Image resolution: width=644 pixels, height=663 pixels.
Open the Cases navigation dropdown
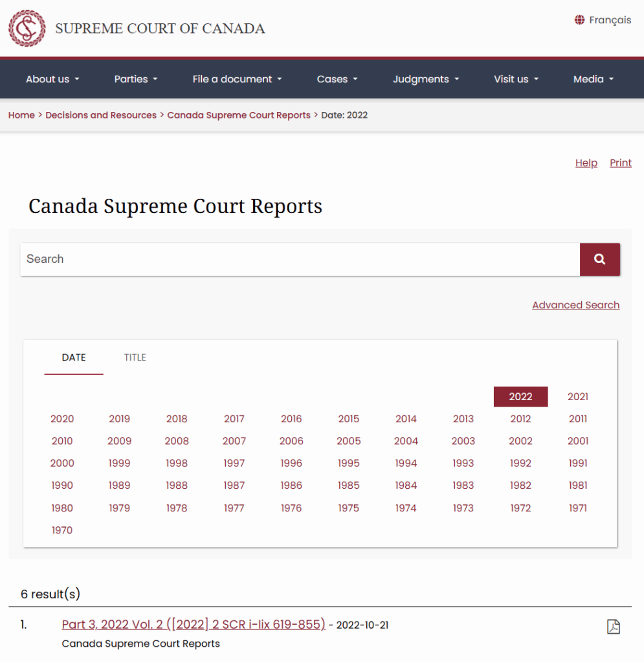pyautogui.click(x=337, y=79)
